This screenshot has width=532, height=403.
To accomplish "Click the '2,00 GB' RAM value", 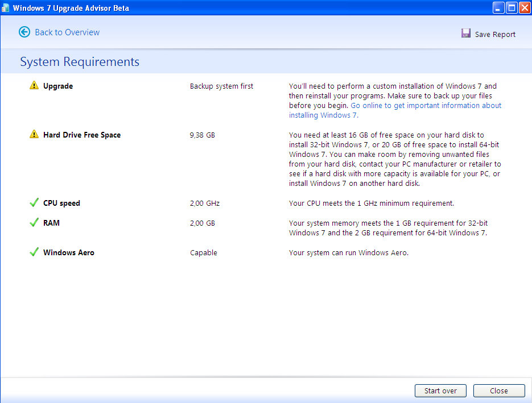I will 202,223.
